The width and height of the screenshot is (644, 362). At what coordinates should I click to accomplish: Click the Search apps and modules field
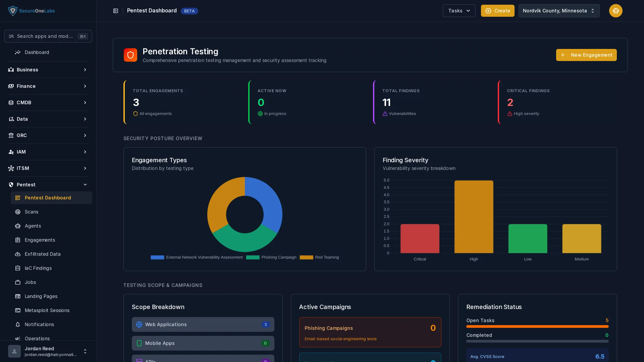(48, 36)
